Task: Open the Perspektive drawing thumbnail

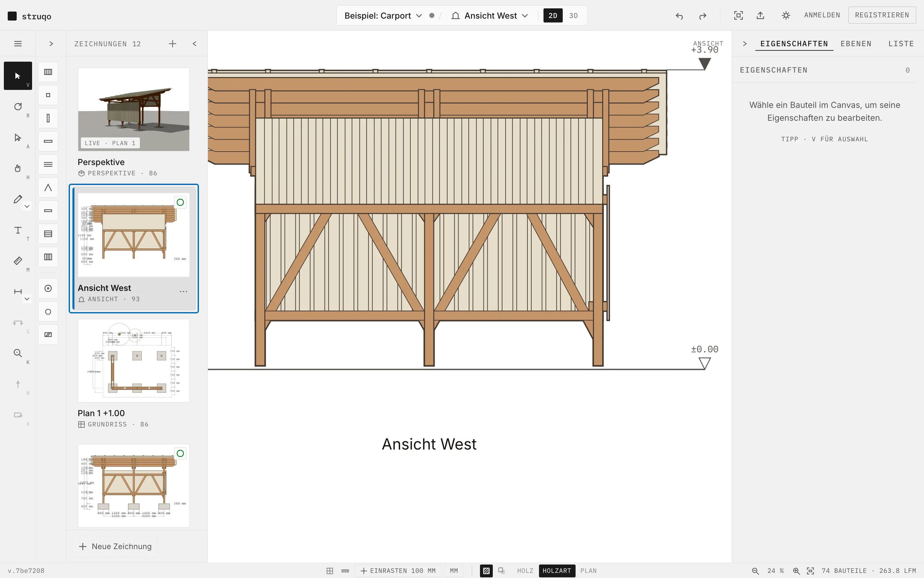Action: (x=134, y=109)
